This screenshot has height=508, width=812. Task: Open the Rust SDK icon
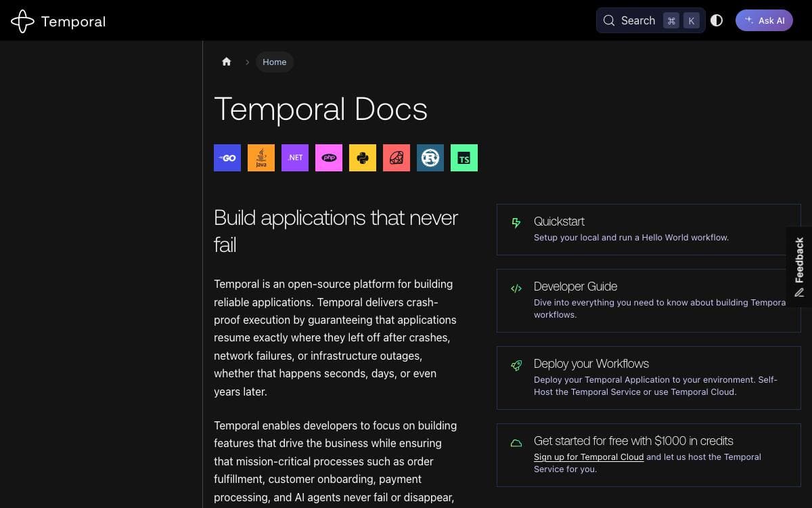(430, 158)
